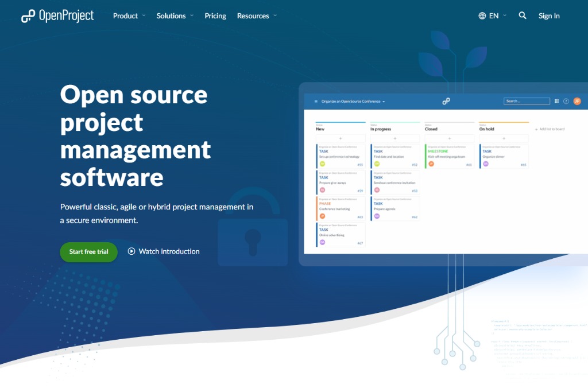Screen dimensions: 588x392
Task: Click the plus in the In progress column
Action: 394,138
